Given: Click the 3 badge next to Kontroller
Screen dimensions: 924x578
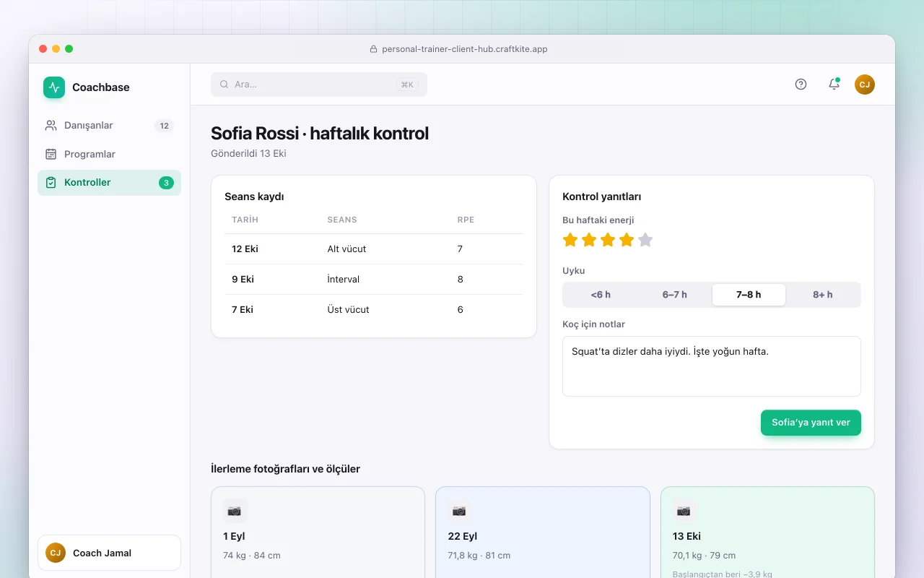Looking at the screenshot, I should click(x=166, y=183).
